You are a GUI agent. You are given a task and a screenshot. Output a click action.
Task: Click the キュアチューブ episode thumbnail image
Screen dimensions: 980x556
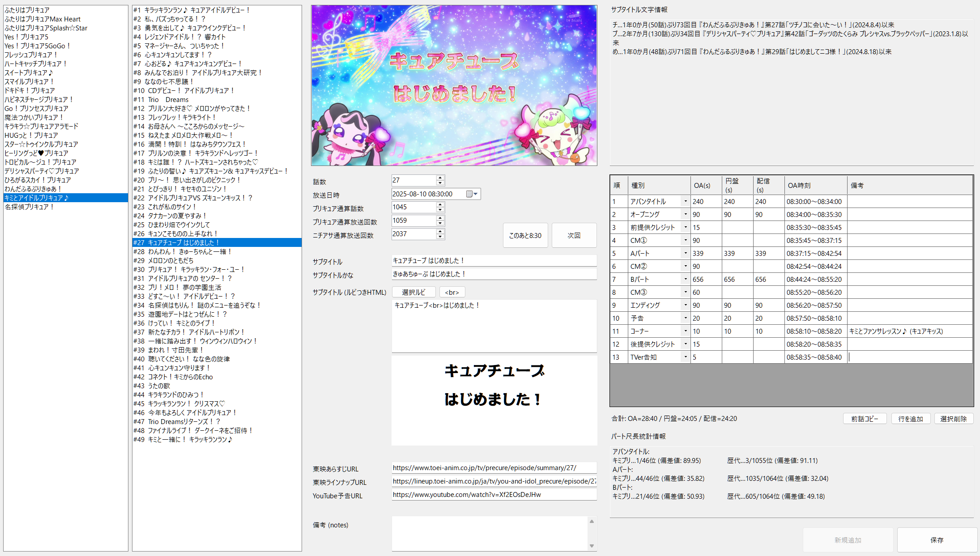click(454, 85)
